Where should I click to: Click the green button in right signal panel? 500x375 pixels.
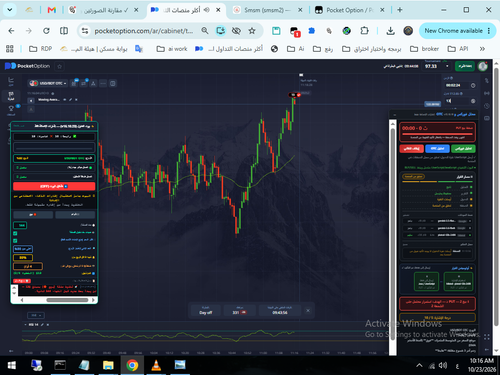click(x=463, y=148)
